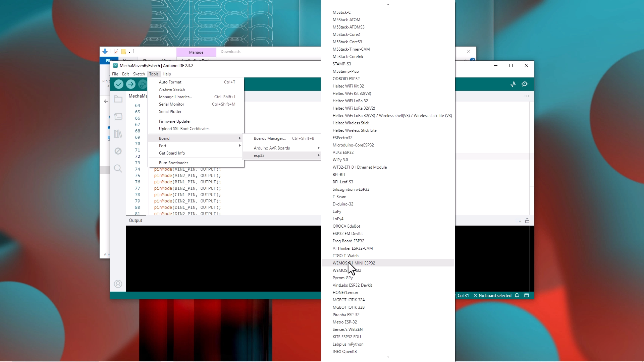Open the Sketchbook folder sidebar icon
Image resolution: width=644 pixels, height=362 pixels.
(x=118, y=99)
